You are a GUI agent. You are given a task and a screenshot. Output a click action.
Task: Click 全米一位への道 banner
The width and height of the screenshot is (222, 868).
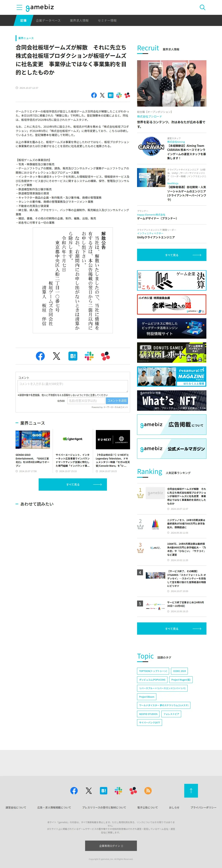click(171, 304)
